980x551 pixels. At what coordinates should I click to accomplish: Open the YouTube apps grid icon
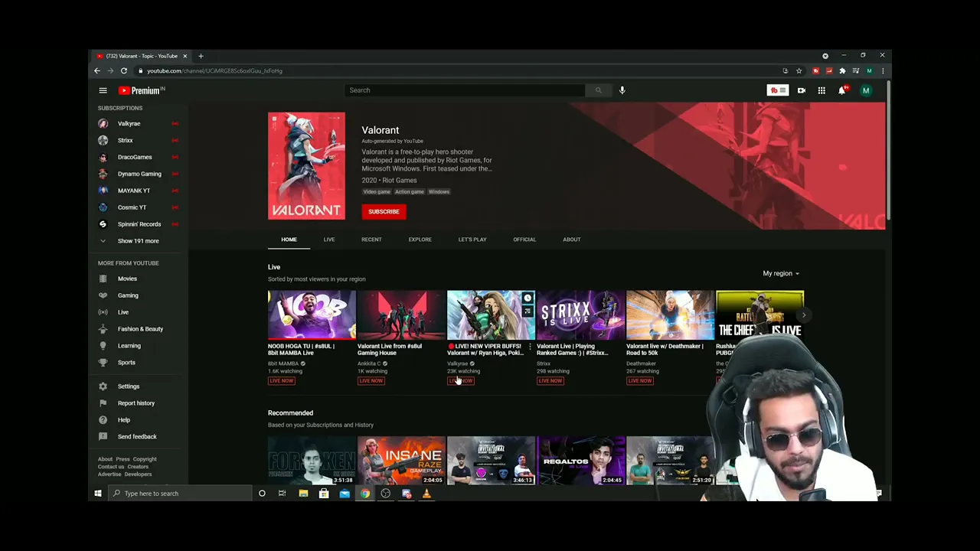coord(821,90)
